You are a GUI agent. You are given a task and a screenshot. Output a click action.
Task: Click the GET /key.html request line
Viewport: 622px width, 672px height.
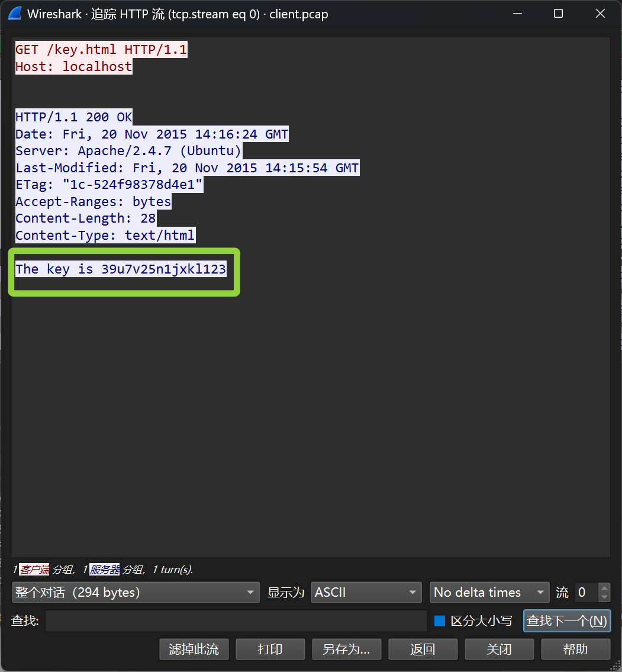(101, 49)
